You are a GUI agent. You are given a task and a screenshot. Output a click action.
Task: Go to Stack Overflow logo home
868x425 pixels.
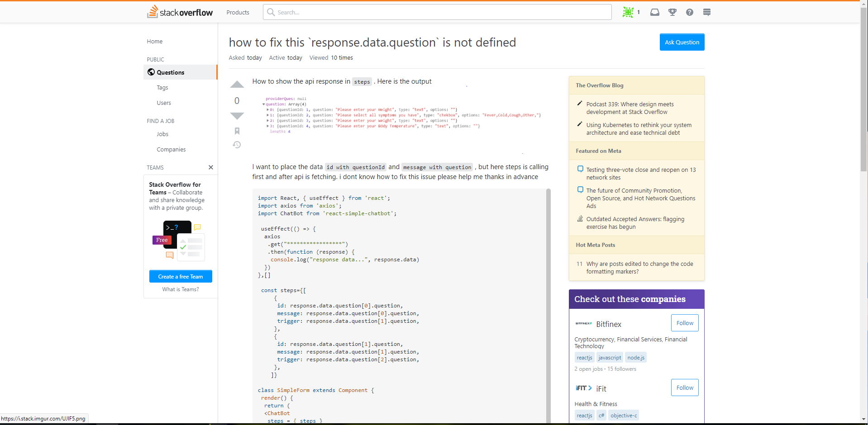coord(180,12)
